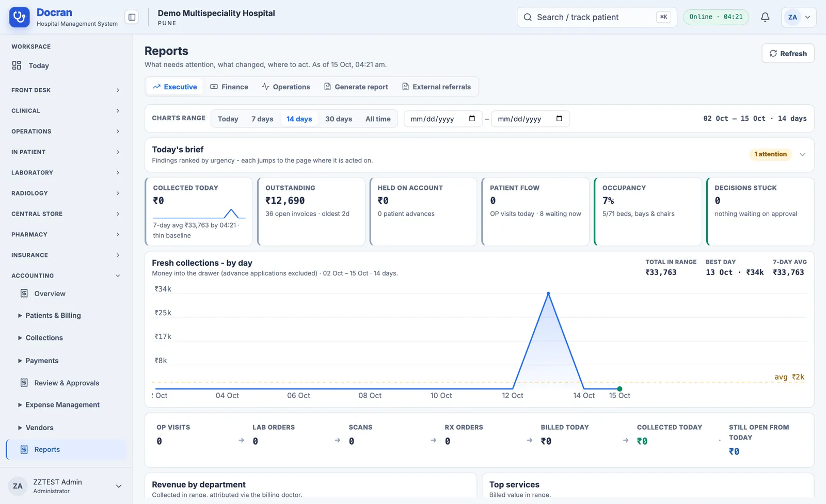Image resolution: width=826 pixels, height=504 pixels.
Task: Expand the Operations sidebar section
Action: (66, 132)
